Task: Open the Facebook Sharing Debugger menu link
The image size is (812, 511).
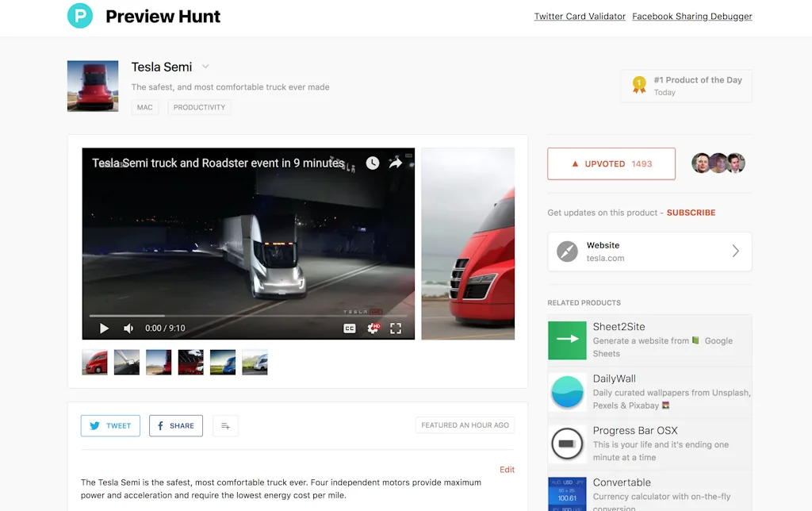Action: point(691,16)
